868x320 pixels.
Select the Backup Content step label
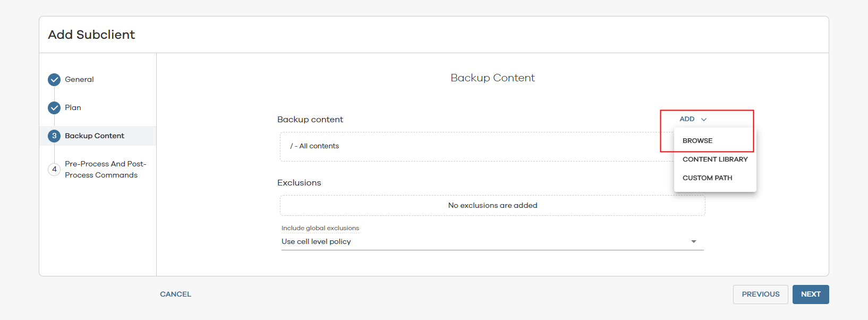[95, 136]
